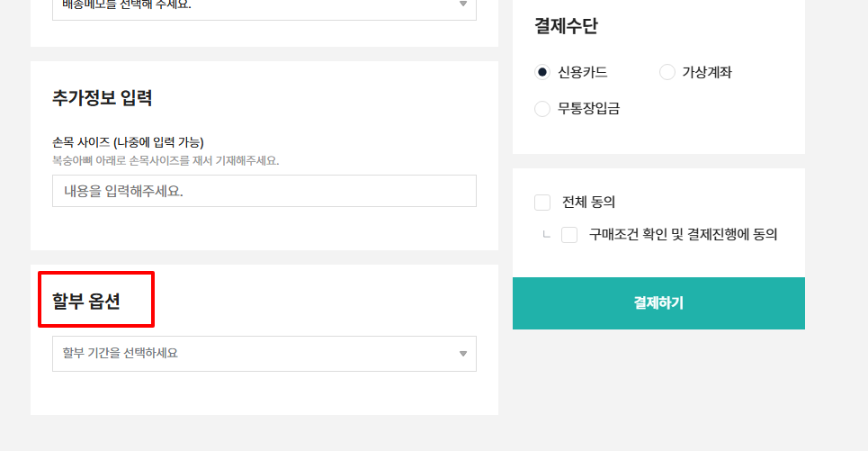Tick the 구매조건 확인 및 결제진행에 동의 checkbox
The height and width of the screenshot is (451, 868).
click(x=569, y=235)
